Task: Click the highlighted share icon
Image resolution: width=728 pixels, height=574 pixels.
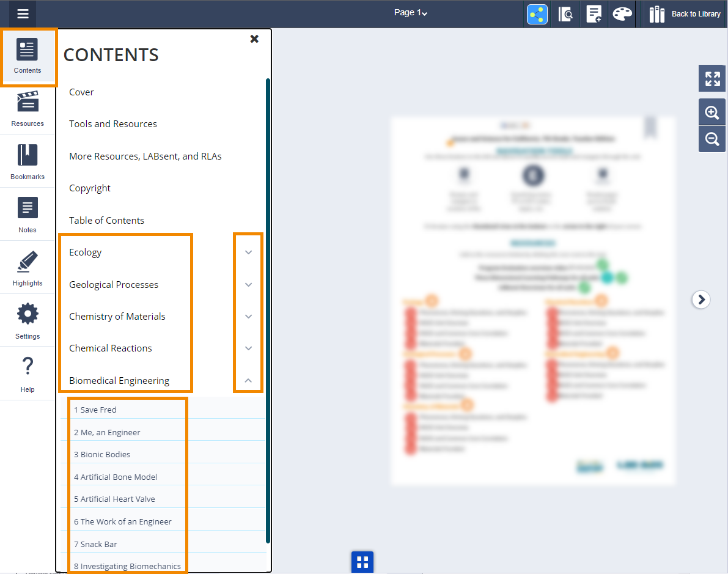Action: [537, 13]
